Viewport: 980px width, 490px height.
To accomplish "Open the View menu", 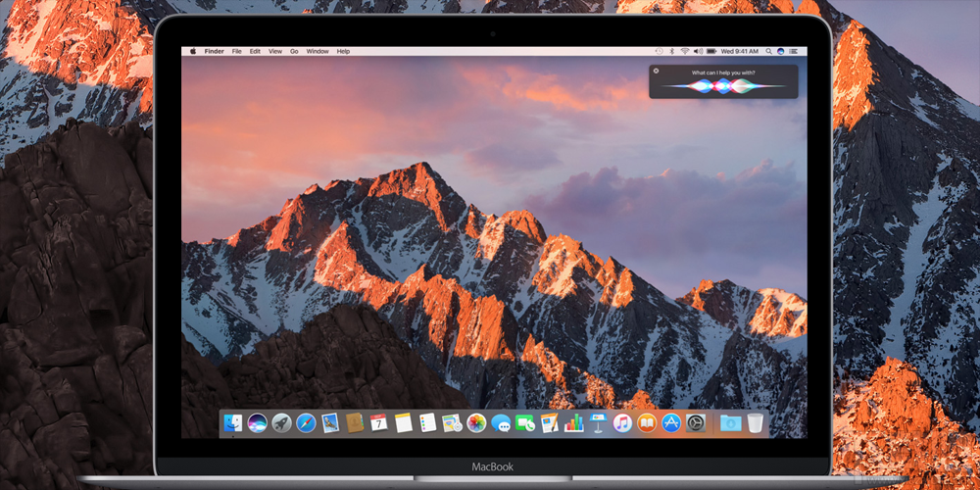I will (x=275, y=51).
